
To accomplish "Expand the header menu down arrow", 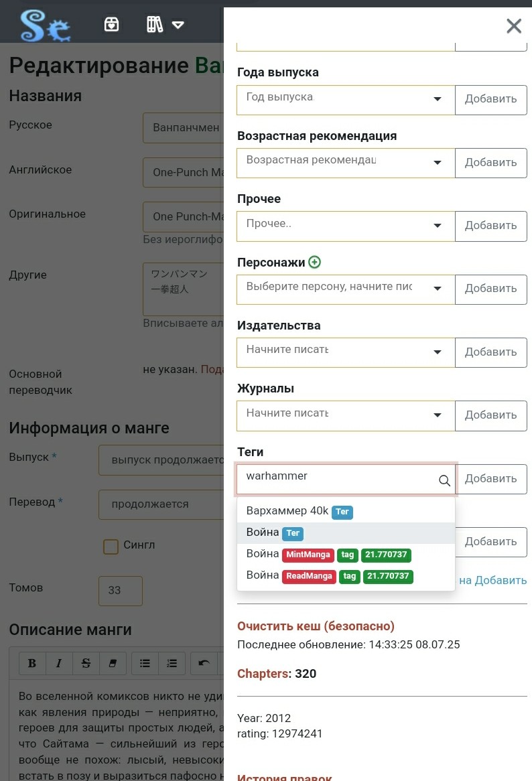I will point(178,24).
